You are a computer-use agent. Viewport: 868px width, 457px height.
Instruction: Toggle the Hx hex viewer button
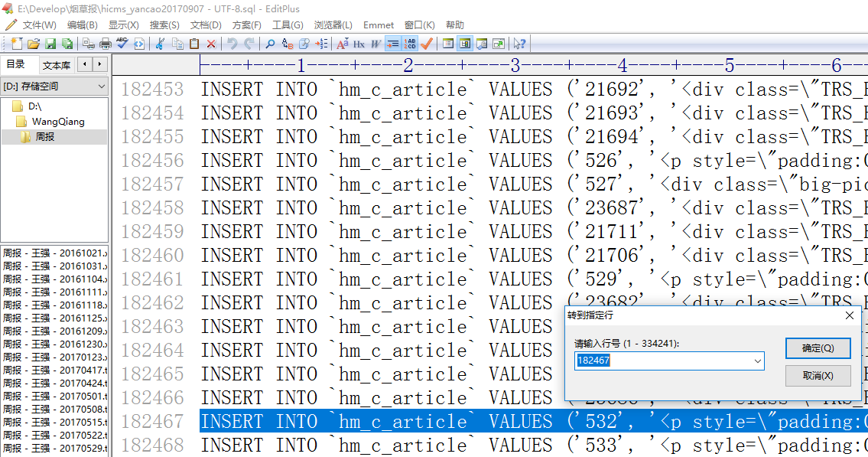click(359, 44)
